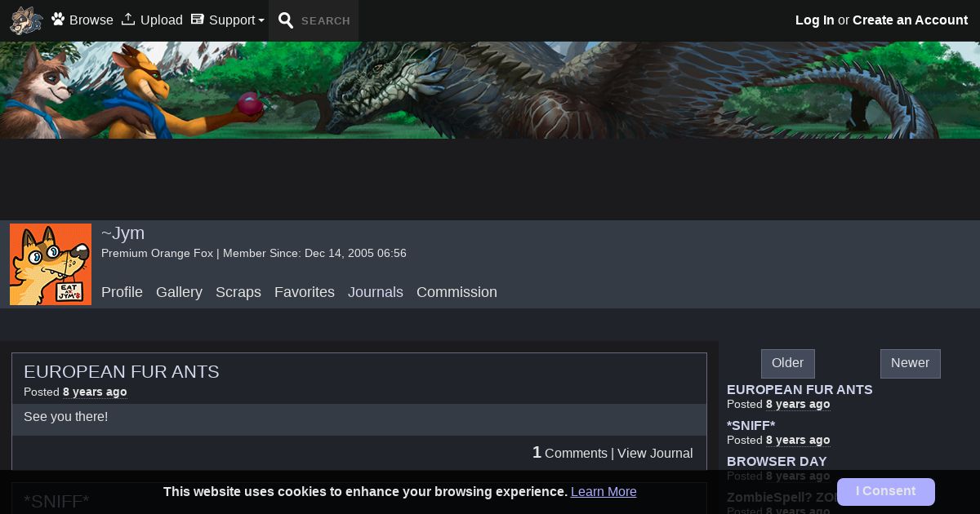Click Jym's fox avatar image

51,264
